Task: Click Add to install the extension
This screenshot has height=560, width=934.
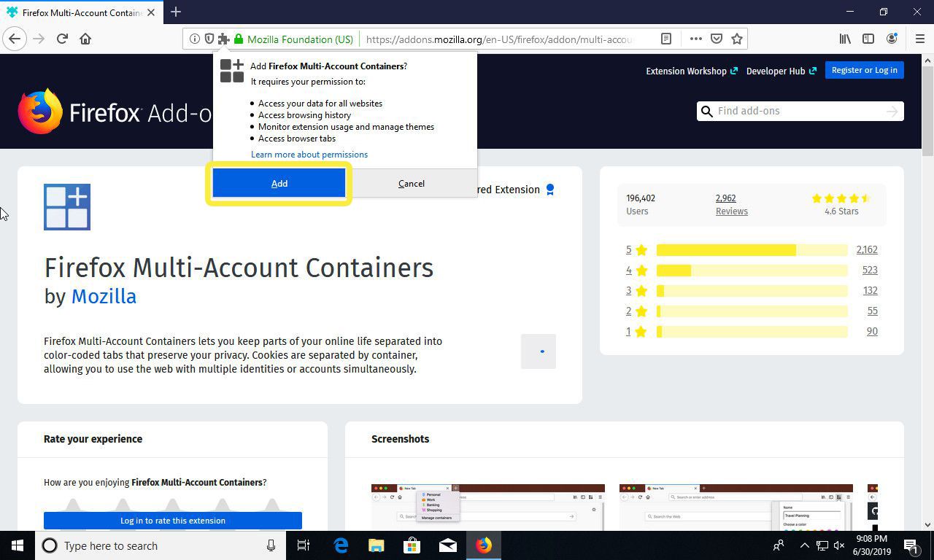Action: click(x=279, y=184)
